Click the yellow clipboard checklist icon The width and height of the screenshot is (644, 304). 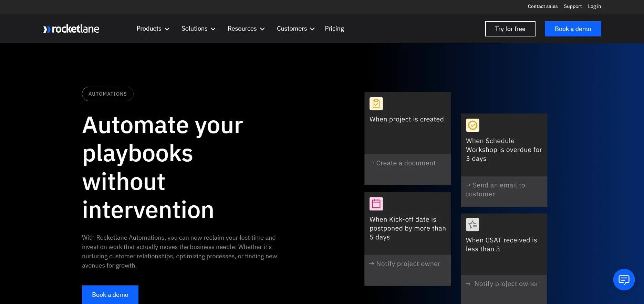pyautogui.click(x=376, y=104)
